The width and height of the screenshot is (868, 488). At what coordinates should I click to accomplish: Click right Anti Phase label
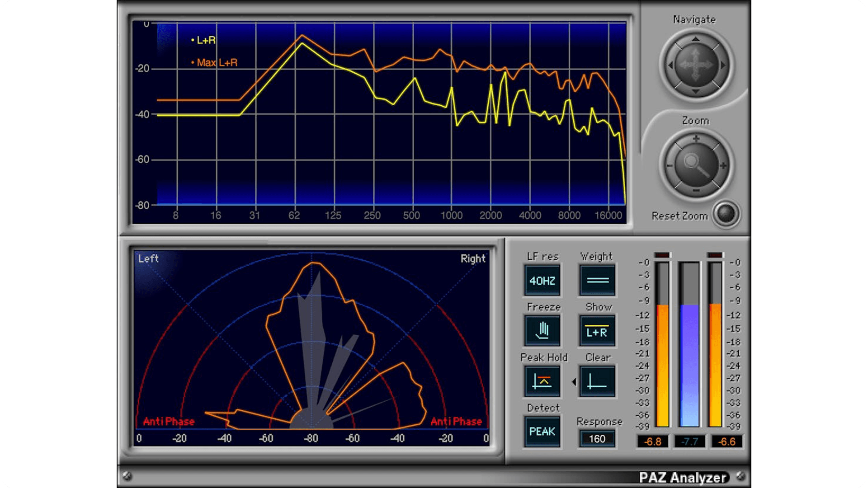456,421
